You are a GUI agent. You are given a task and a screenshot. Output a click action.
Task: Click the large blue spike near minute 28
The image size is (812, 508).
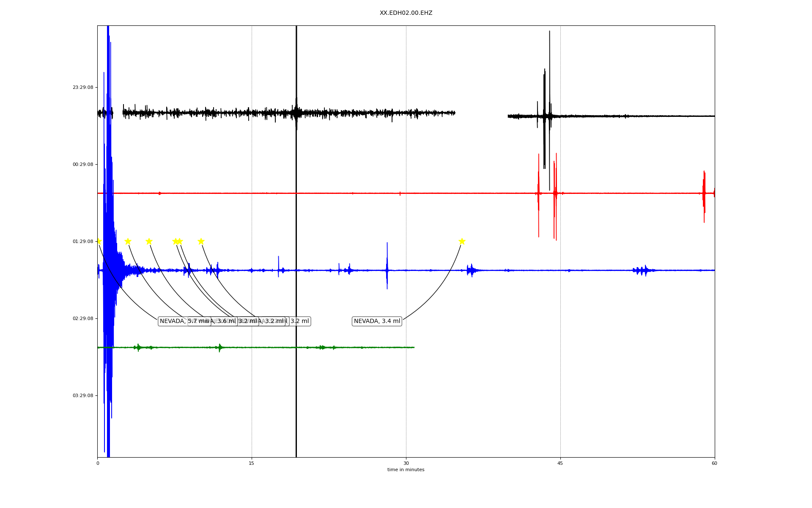(x=387, y=265)
